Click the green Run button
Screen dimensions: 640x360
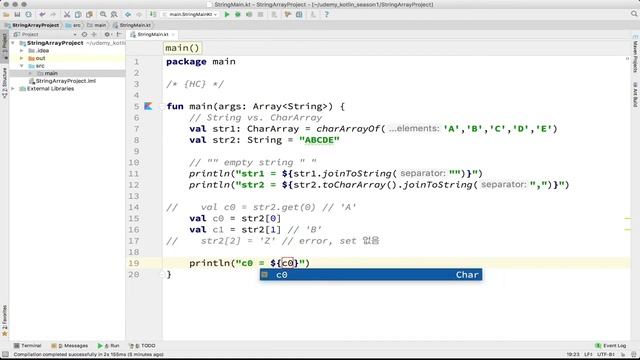click(x=227, y=14)
